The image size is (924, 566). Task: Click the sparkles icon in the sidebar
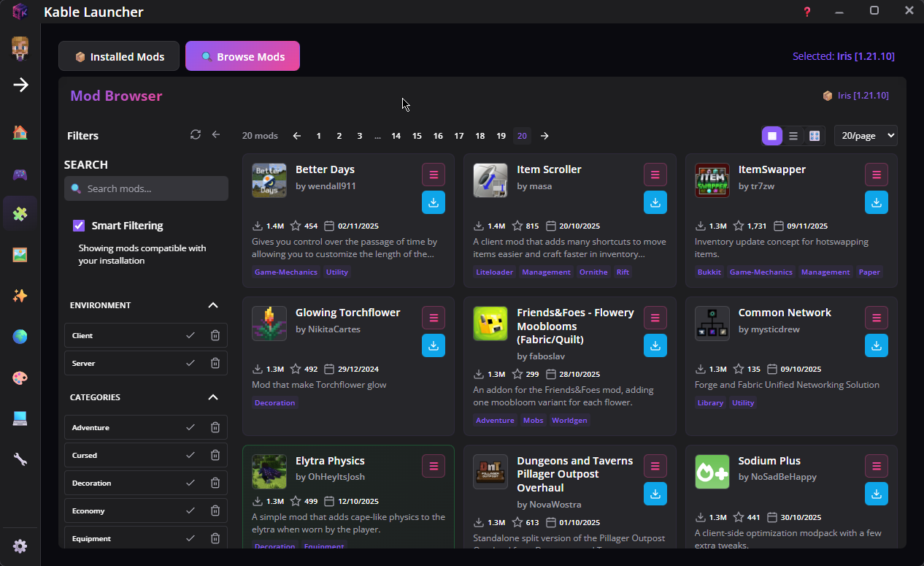20,296
